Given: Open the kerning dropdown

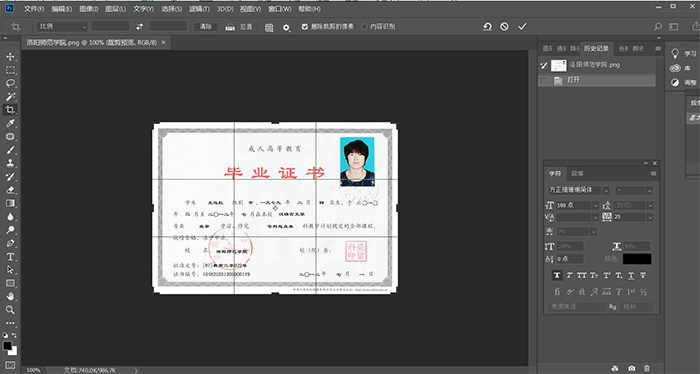Looking at the screenshot, I should pos(595,217).
